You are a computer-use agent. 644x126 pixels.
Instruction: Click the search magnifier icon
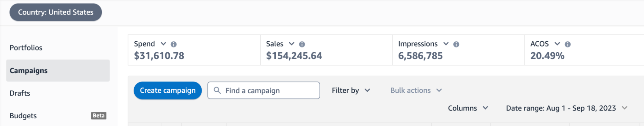(x=217, y=90)
